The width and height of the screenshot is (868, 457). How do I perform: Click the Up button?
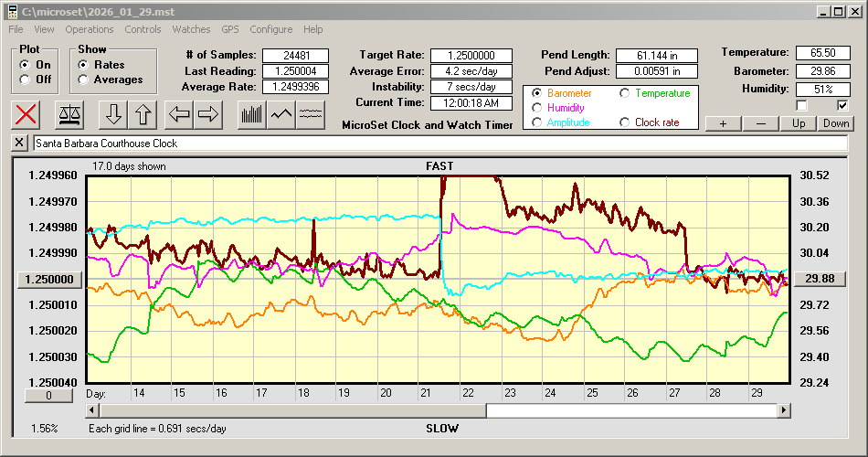pos(799,123)
